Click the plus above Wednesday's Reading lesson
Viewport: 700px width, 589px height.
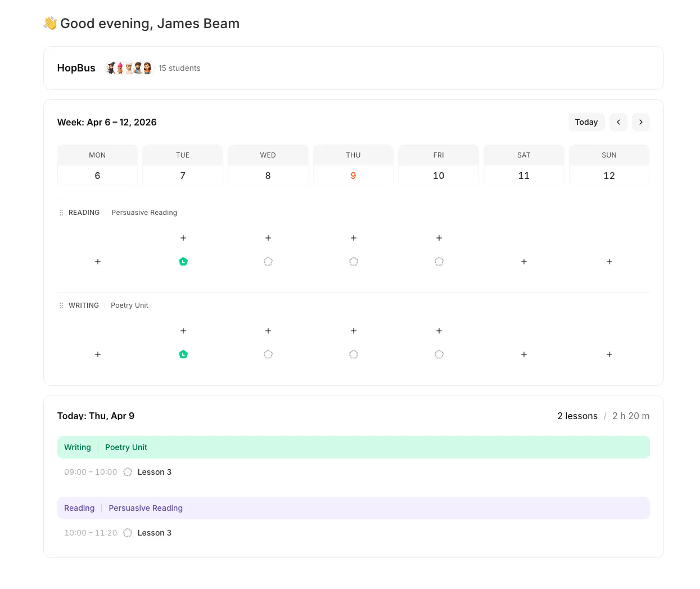click(x=268, y=238)
